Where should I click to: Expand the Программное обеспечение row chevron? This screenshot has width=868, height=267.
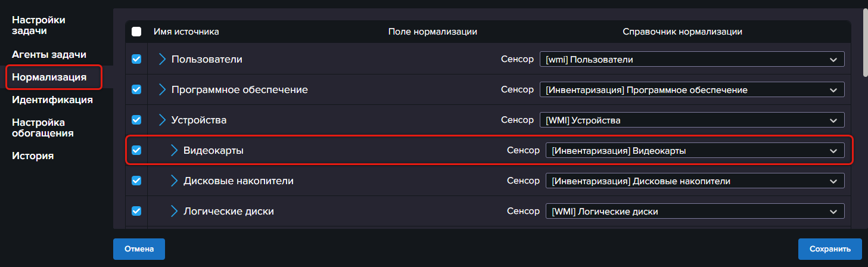point(162,89)
